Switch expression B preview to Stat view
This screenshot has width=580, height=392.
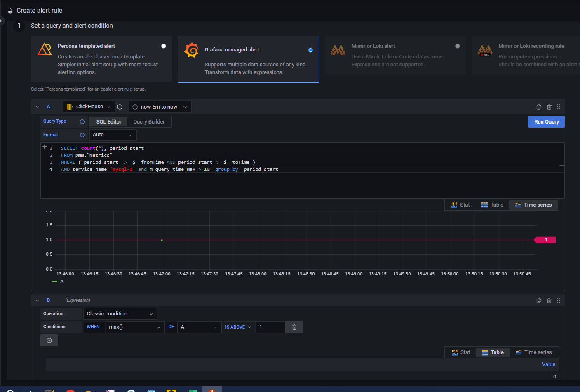[x=461, y=352]
